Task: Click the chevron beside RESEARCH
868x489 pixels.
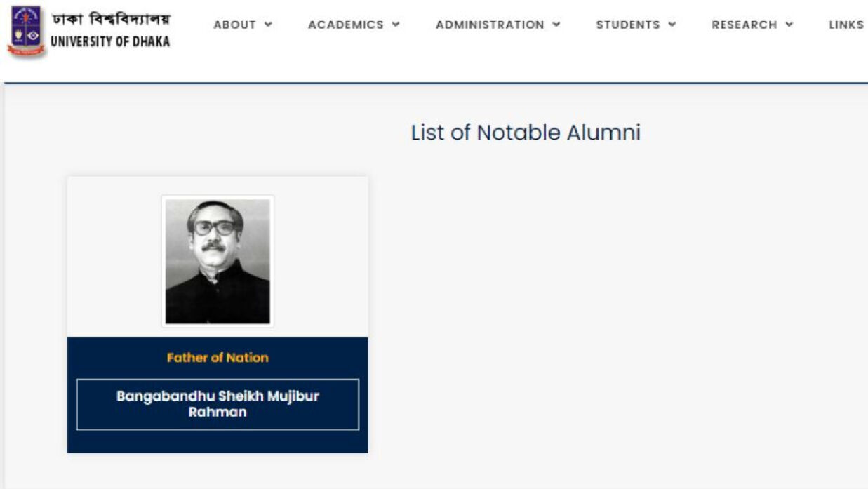Action: 789,25
